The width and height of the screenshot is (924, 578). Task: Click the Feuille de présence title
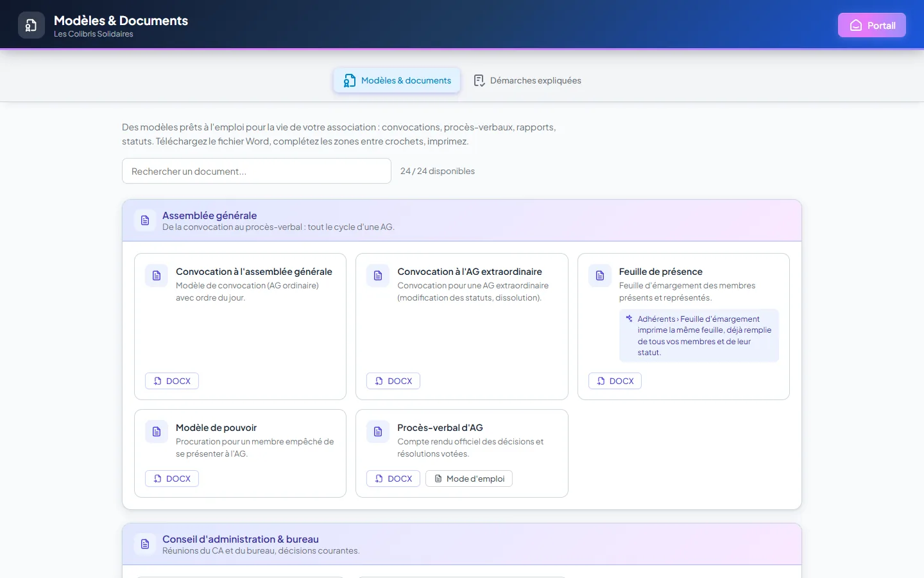(x=661, y=272)
